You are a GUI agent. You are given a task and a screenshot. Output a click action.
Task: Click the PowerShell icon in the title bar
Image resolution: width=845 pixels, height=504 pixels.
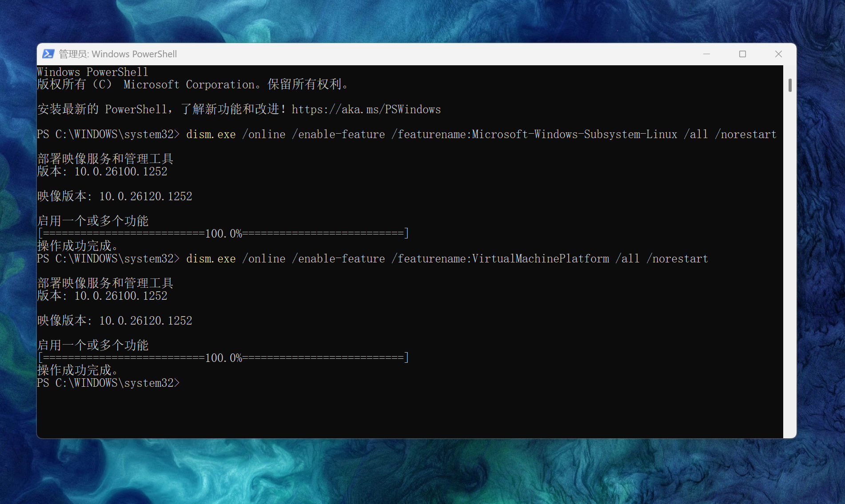coord(48,54)
